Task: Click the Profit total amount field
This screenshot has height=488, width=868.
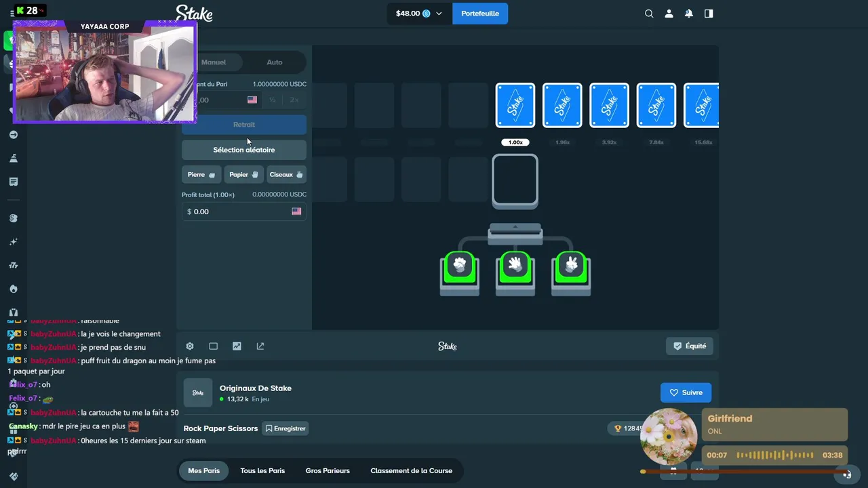Action: pos(244,211)
